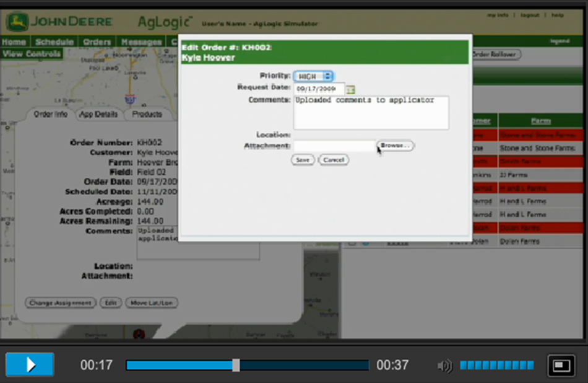Screen dimensions: 588x383
Task: Click the Field value Field 02
Action: point(151,172)
